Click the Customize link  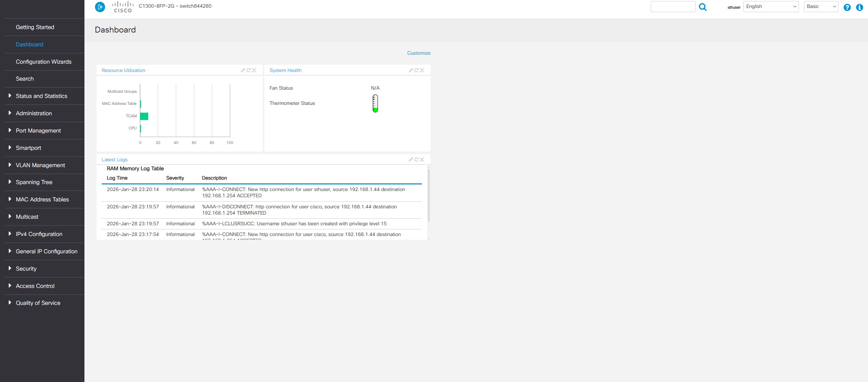419,53
